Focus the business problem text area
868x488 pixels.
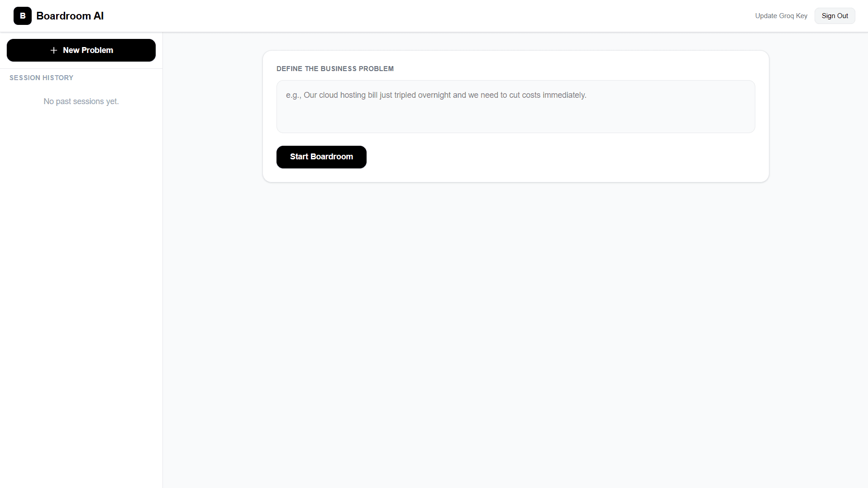[x=516, y=107]
